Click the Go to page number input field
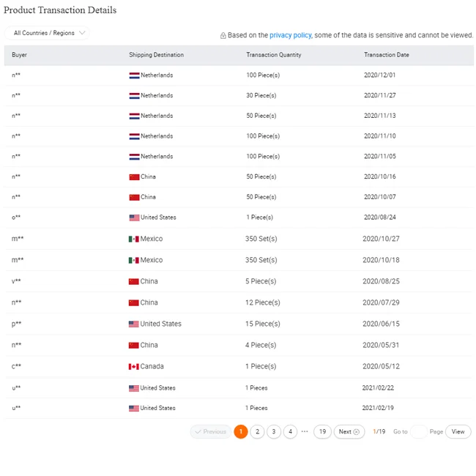Image resolution: width=476 pixels, height=476 pixels. pyautogui.click(x=419, y=431)
